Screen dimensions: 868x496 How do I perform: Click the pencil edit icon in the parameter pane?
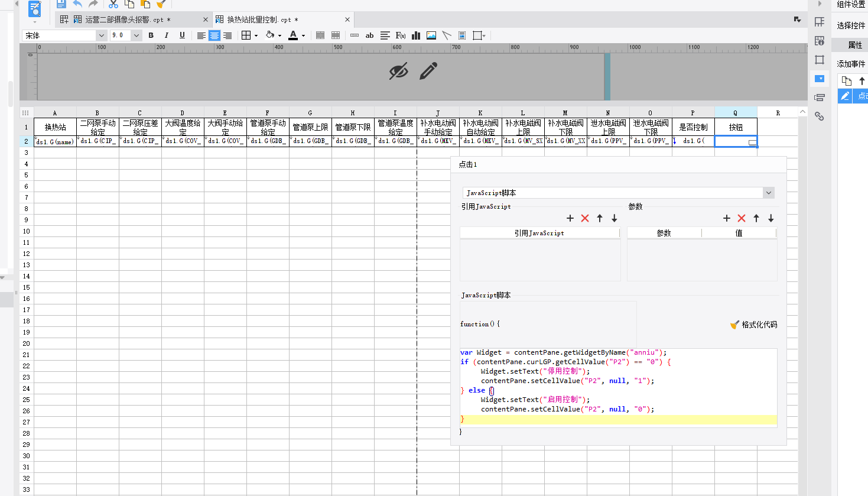pos(428,71)
